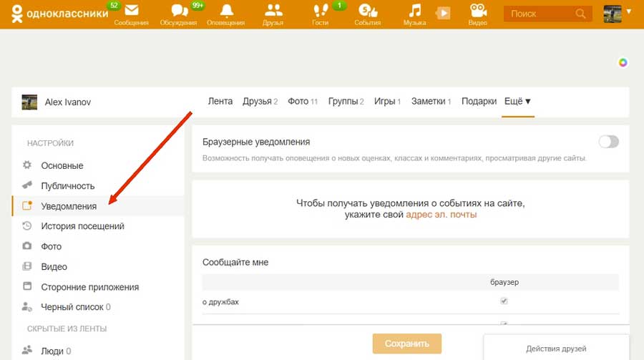Switch to Игры 1 tab
Screen dimensions: 644x360
click(387, 101)
